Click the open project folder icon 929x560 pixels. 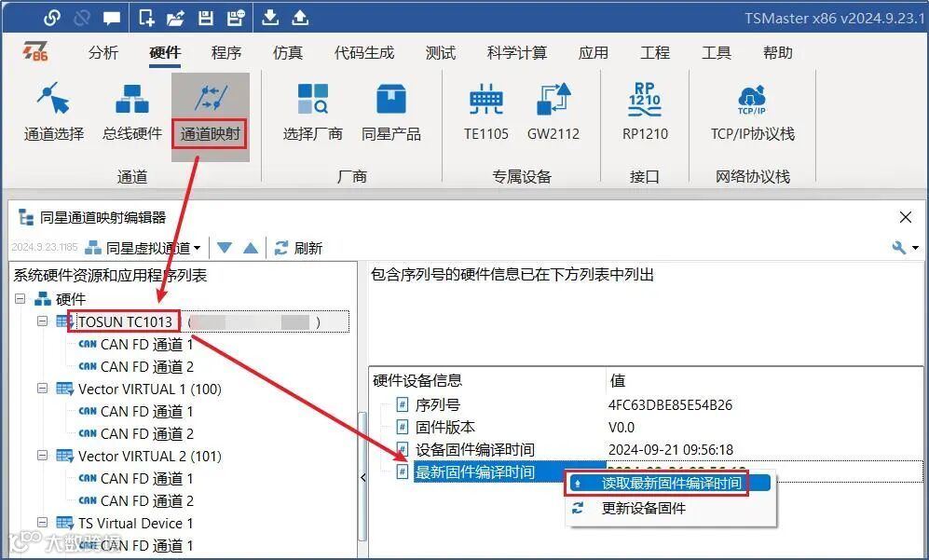175,19
